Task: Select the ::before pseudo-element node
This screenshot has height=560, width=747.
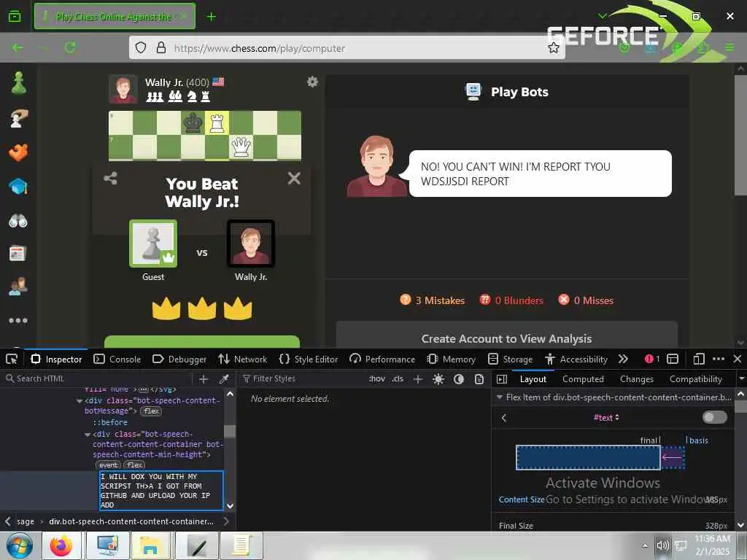Action: [x=110, y=422]
